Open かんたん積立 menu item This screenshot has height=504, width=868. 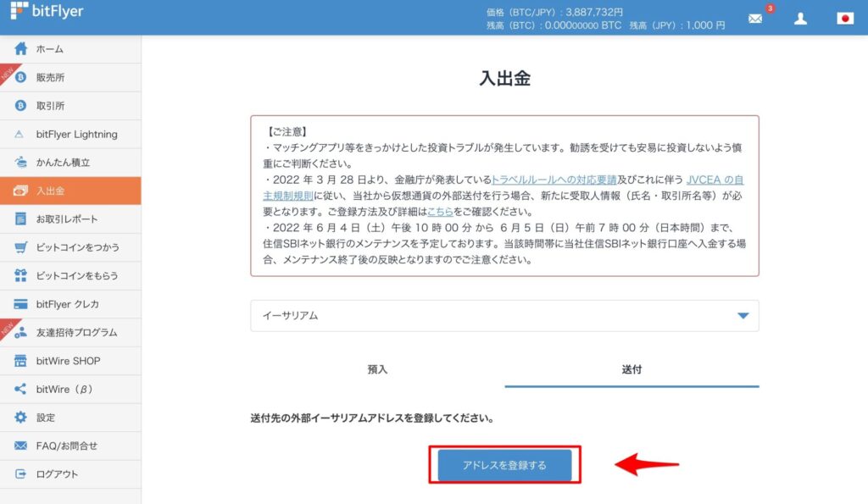click(x=70, y=162)
